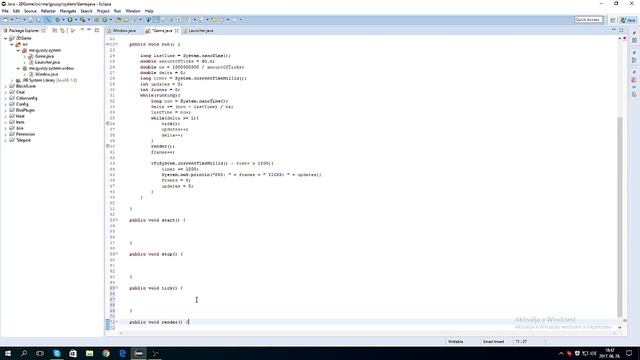Viewport: 640px width, 360px height.
Task: Open Task View on the taskbar
Action: 40,353
